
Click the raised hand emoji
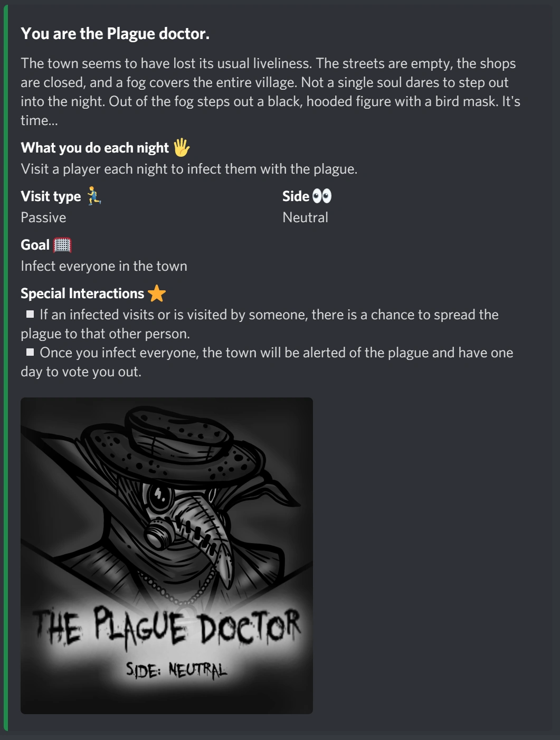(181, 148)
